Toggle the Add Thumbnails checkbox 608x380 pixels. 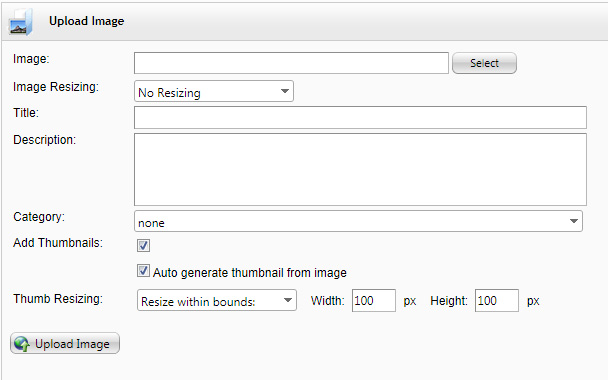pyautogui.click(x=143, y=245)
